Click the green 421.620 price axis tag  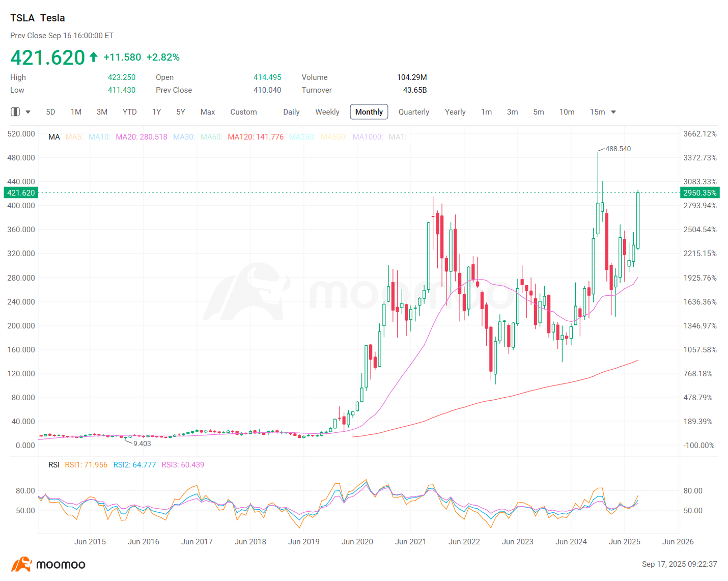[x=21, y=193]
